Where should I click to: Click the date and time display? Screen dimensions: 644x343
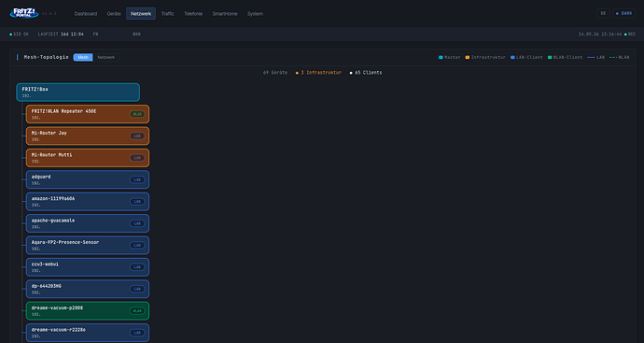(x=600, y=35)
